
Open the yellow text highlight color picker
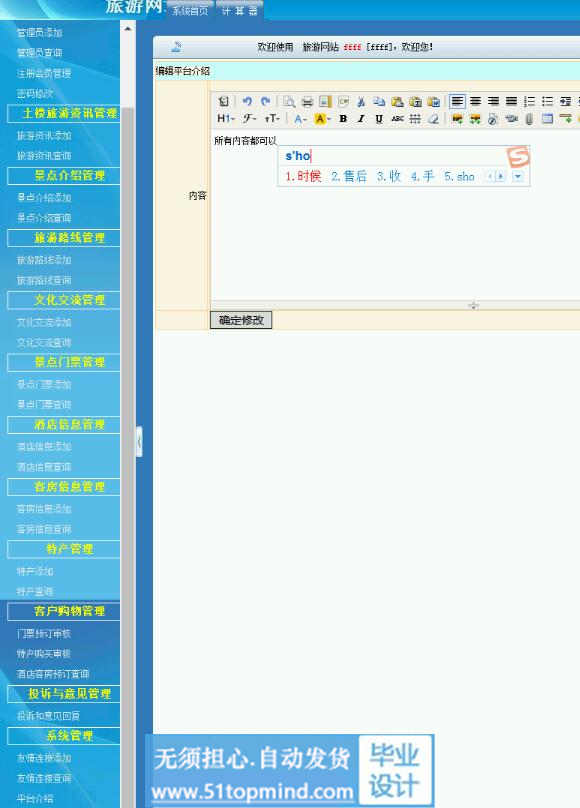tap(322, 119)
